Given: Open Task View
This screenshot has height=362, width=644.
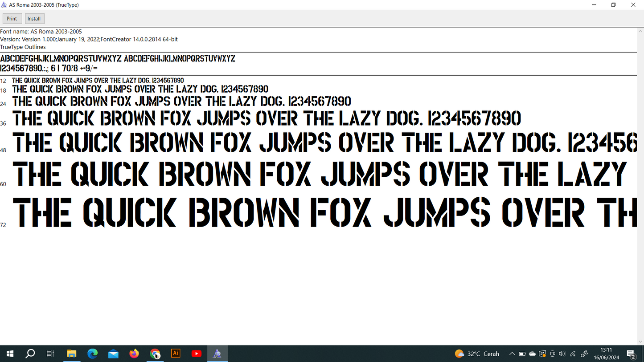Looking at the screenshot, I should click(50, 353).
